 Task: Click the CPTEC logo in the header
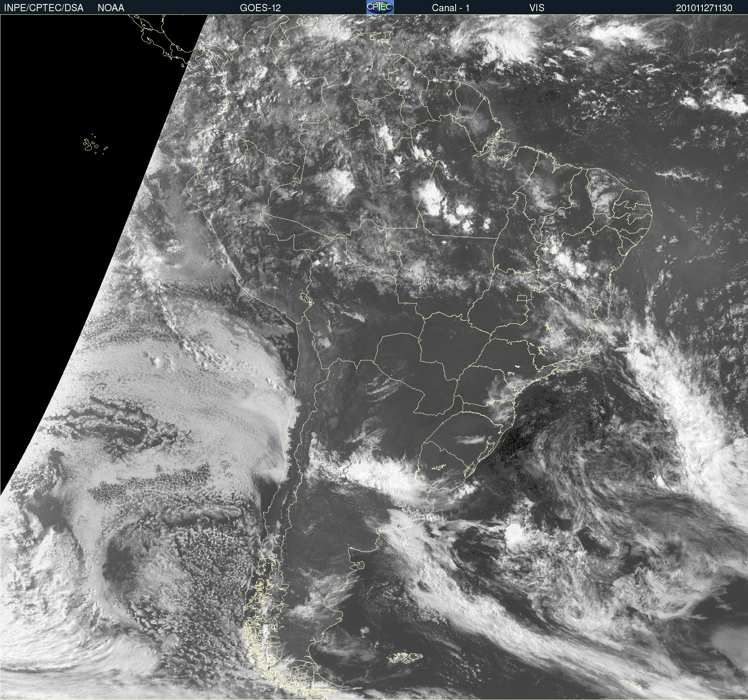pos(380,7)
